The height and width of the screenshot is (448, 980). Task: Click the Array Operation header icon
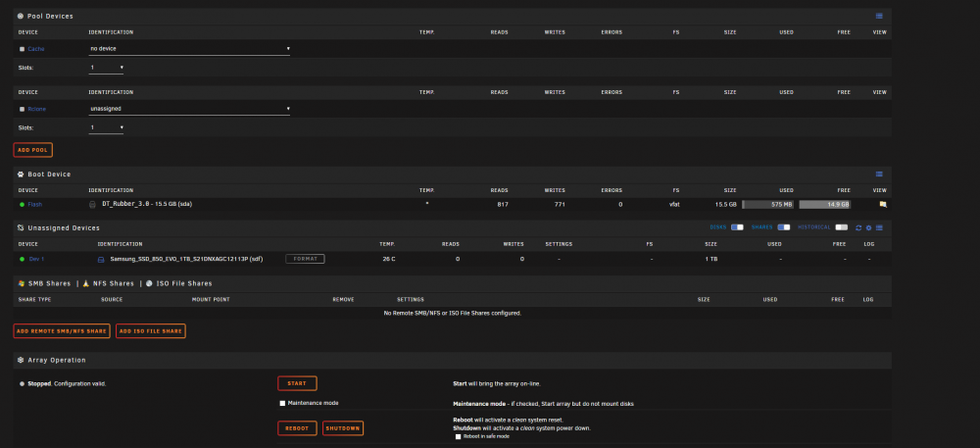[x=21, y=361]
